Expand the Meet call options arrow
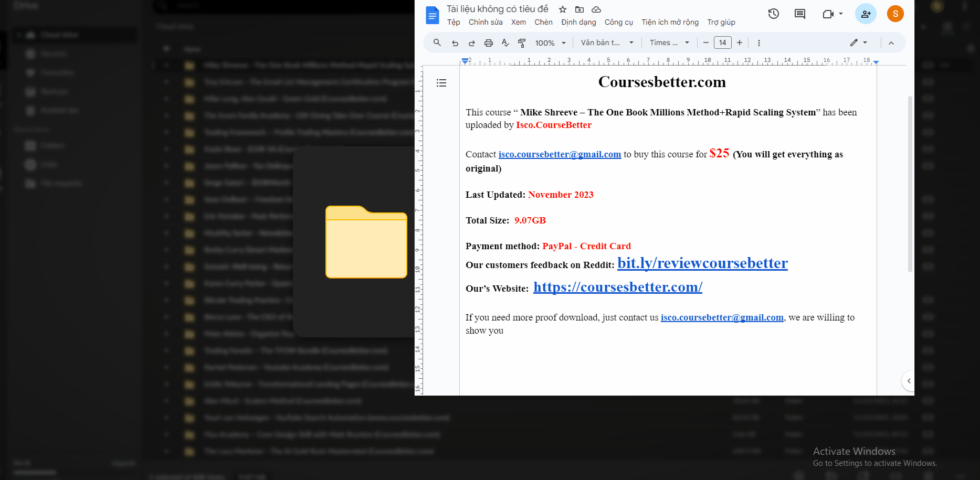 click(841, 14)
